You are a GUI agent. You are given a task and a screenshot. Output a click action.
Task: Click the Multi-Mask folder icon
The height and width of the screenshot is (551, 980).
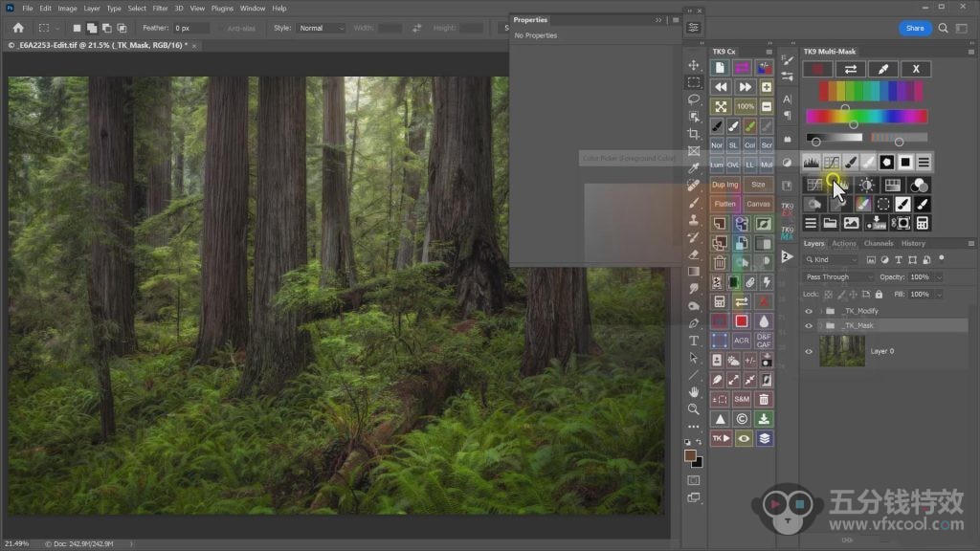tap(830, 223)
